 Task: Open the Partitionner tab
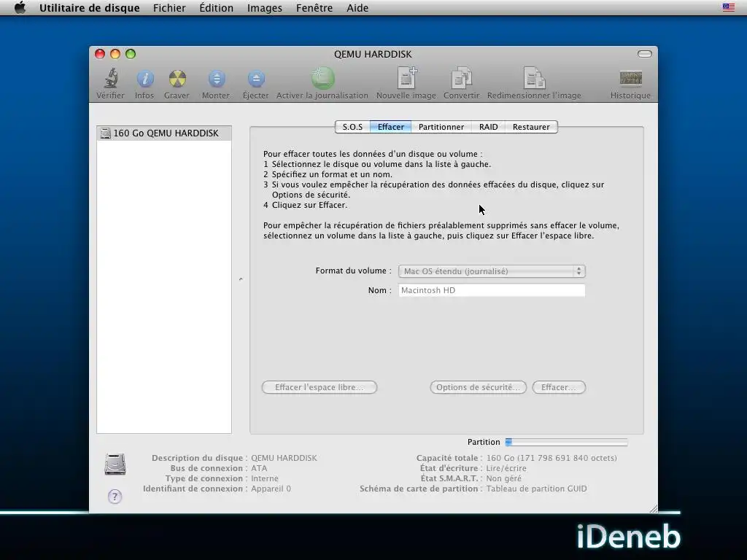tap(441, 127)
